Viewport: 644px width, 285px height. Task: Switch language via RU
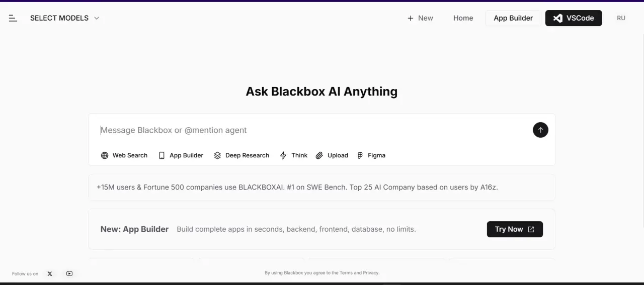[x=621, y=18]
